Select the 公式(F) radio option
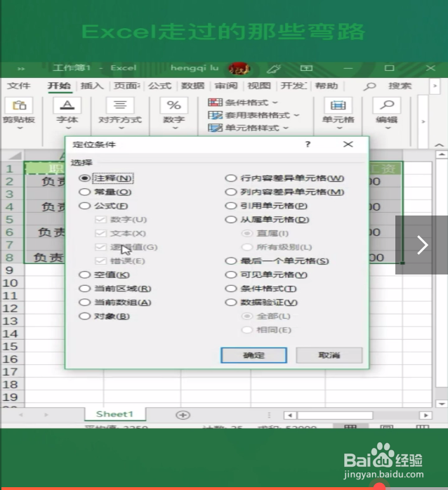The width and height of the screenshot is (448, 490). pos(84,206)
